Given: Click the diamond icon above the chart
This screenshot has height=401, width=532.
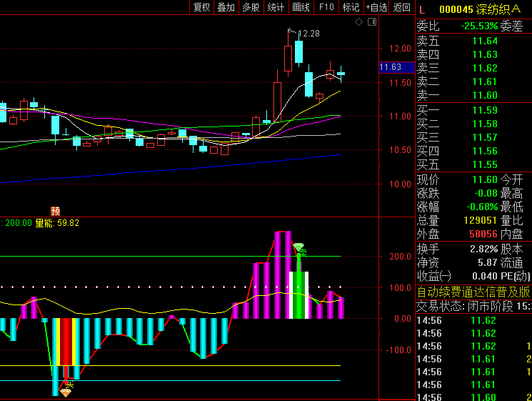Looking at the screenshot, I should 359,22.
